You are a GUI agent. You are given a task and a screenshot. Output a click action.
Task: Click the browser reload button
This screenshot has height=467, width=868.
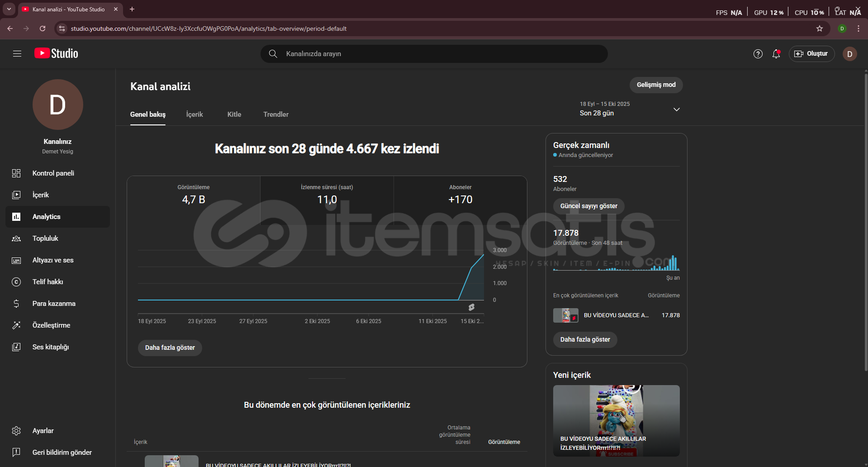(43, 29)
